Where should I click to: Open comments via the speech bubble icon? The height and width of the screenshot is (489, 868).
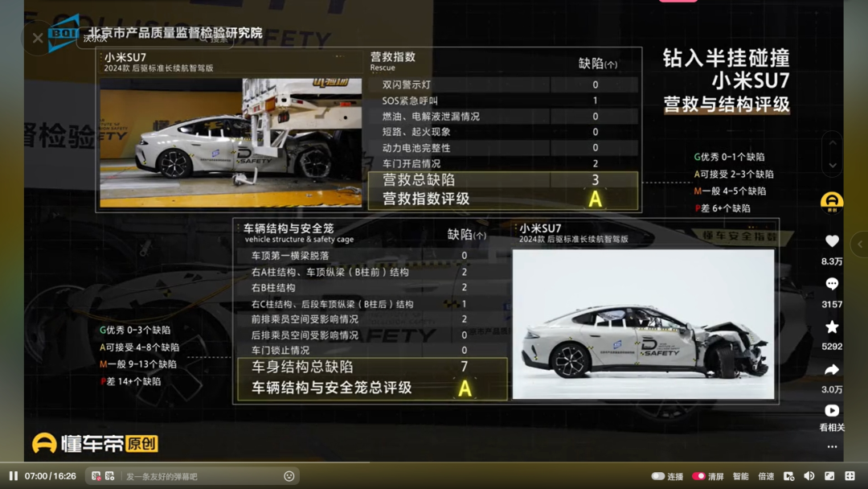tap(832, 284)
